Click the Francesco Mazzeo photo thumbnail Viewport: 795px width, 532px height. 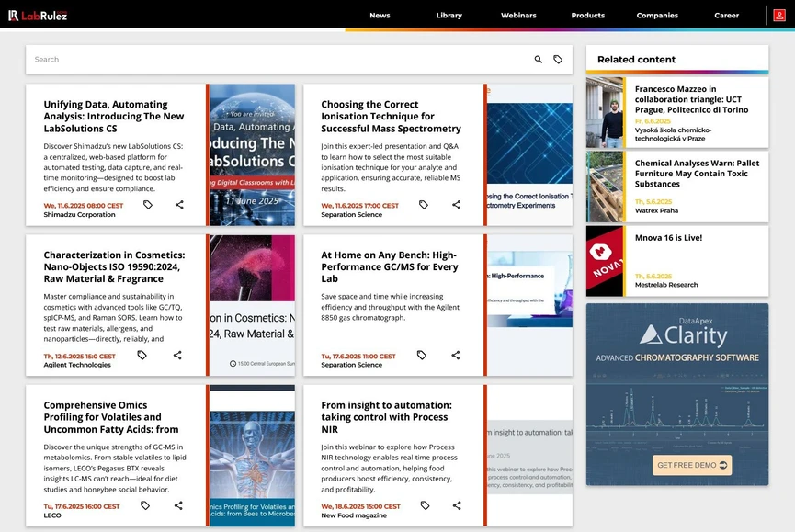click(x=605, y=112)
